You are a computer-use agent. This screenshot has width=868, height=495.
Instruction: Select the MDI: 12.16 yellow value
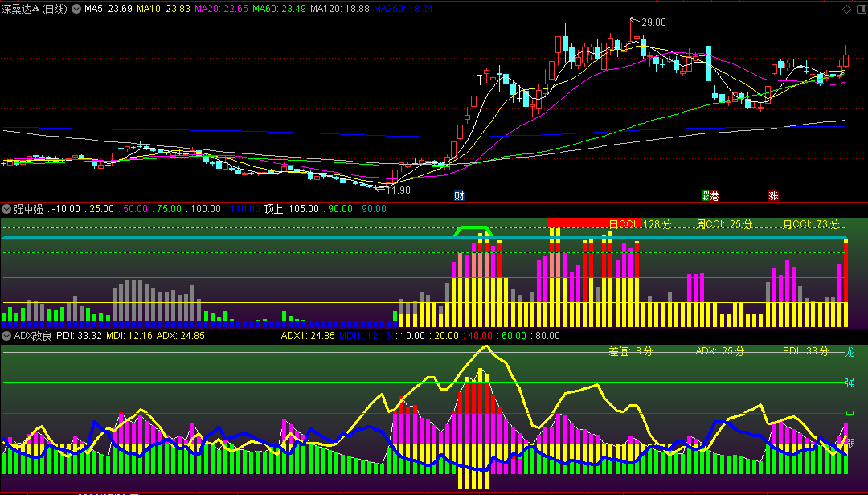(129, 336)
